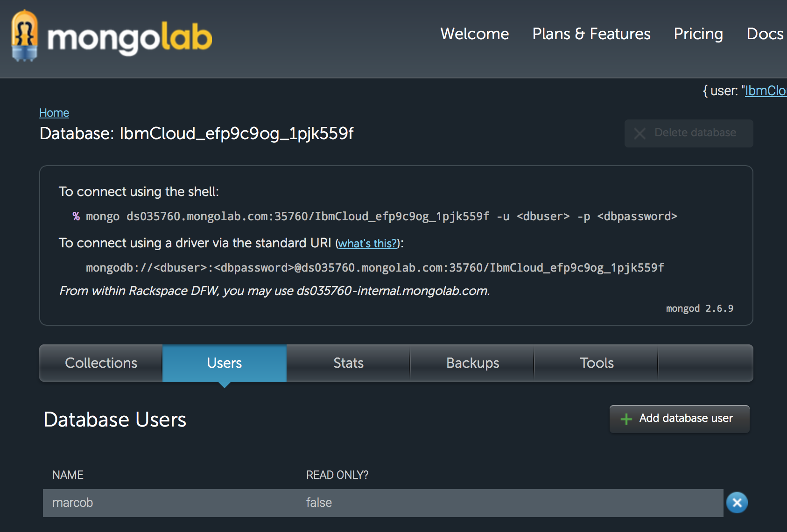Click the Database Users heading
Viewport: 787px width, 532px height.
[115, 420]
